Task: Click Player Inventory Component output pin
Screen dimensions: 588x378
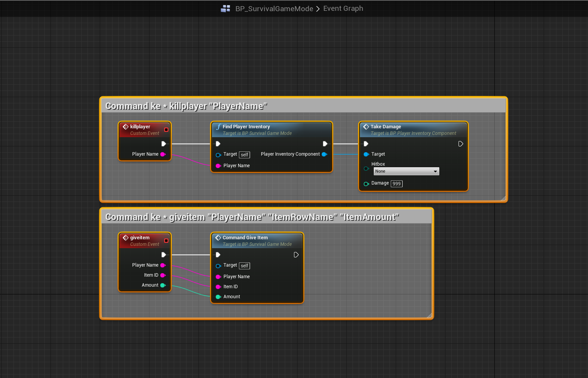Action: click(x=324, y=155)
